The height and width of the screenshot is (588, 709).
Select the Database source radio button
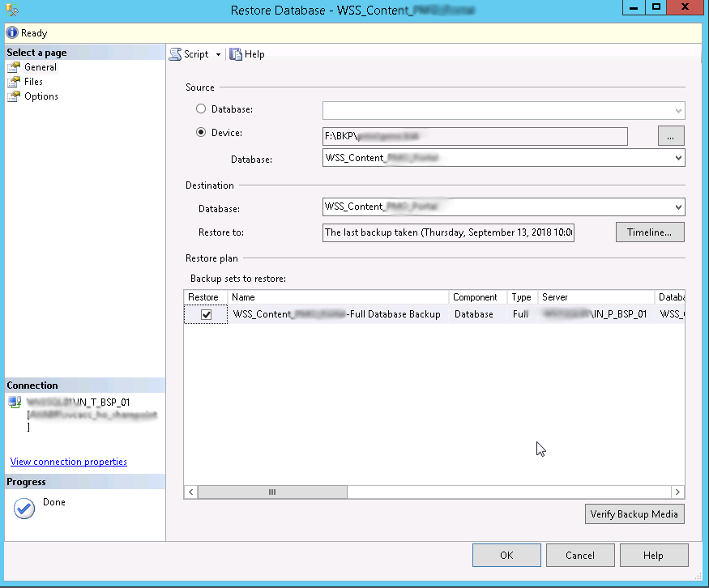pos(201,109)
